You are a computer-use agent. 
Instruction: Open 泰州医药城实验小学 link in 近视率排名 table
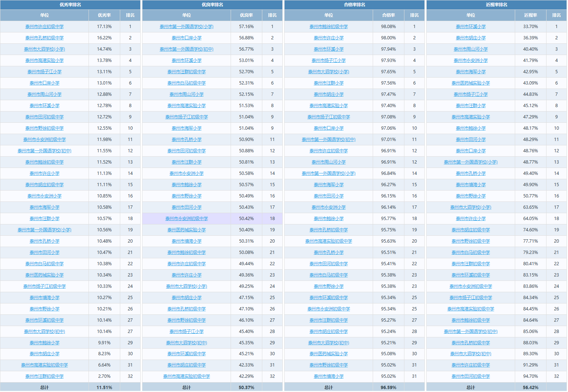pos(471,83)
